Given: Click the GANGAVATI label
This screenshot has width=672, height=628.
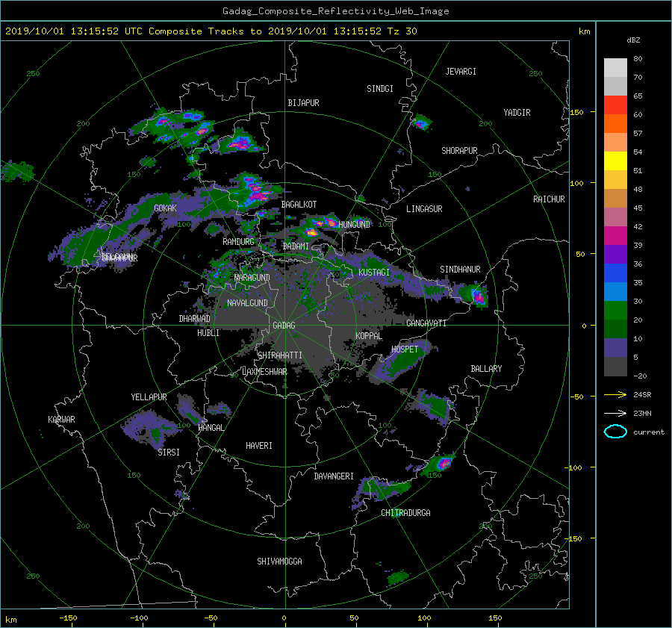Looking at the screenshot, I should tap(426, 323).
